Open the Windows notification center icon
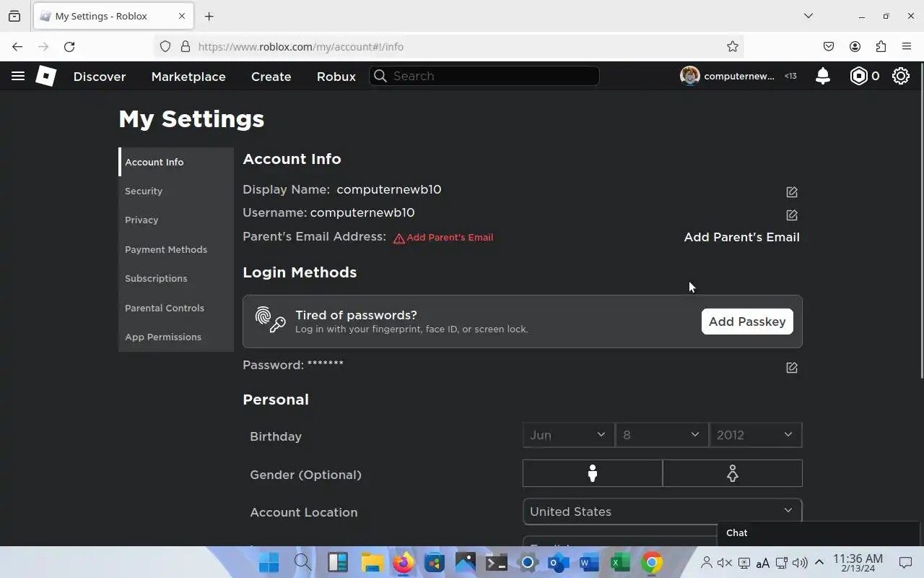 pos(905,562)
